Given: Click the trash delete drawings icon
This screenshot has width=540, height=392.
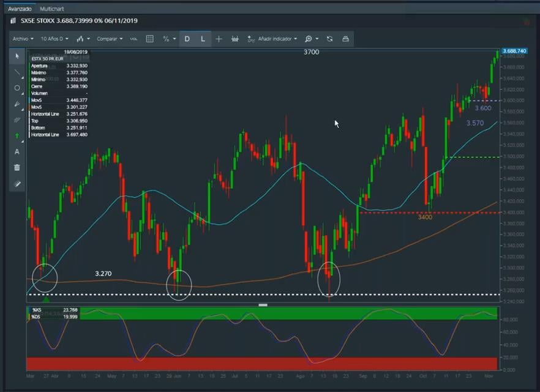Looking at the screenshot, I should click(x=17, y=167).
